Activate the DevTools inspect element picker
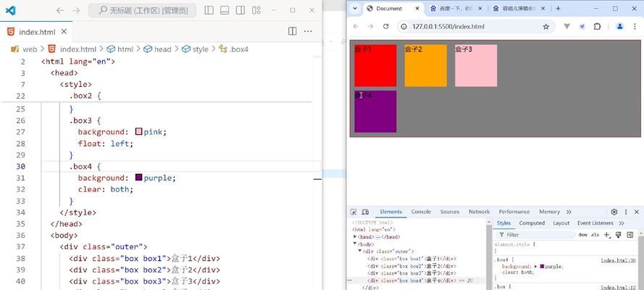 (354, 212)
